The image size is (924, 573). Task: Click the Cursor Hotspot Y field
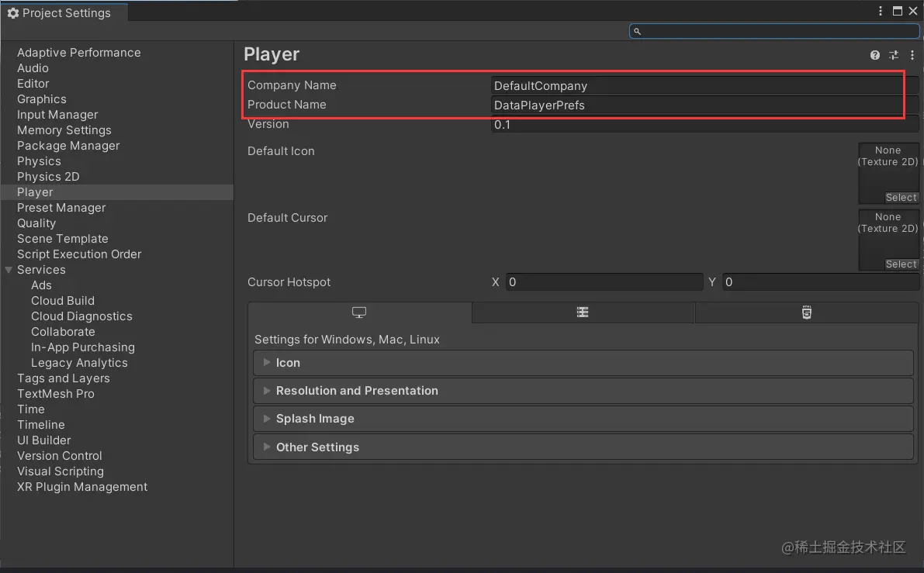pos(821,282)
